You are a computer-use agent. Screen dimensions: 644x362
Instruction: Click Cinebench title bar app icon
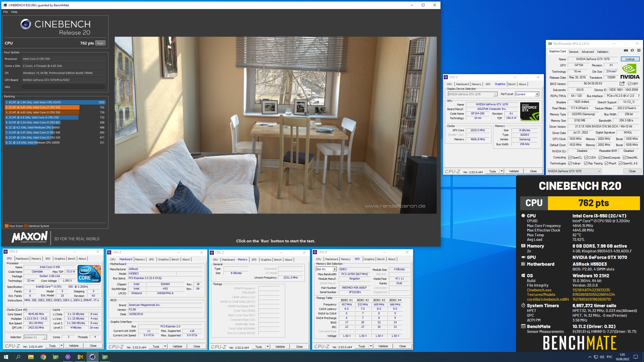[5, 5]
